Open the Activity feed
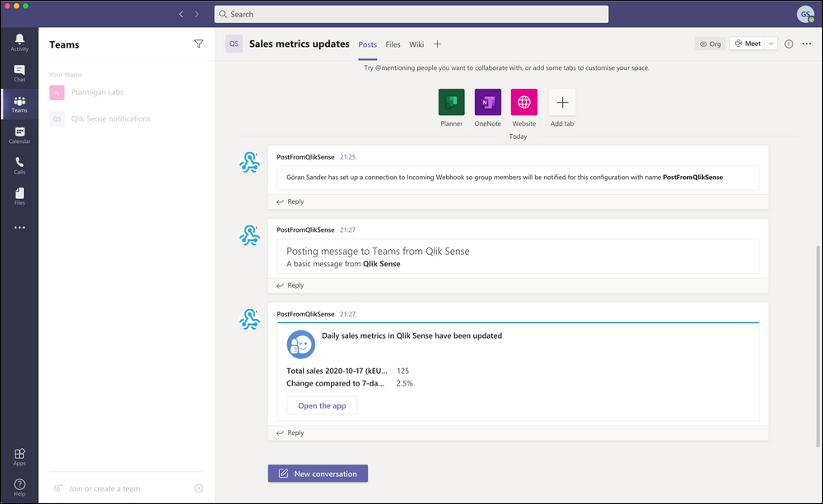The image size is (823, 504). pyautogui.click(x=20, y=41)
